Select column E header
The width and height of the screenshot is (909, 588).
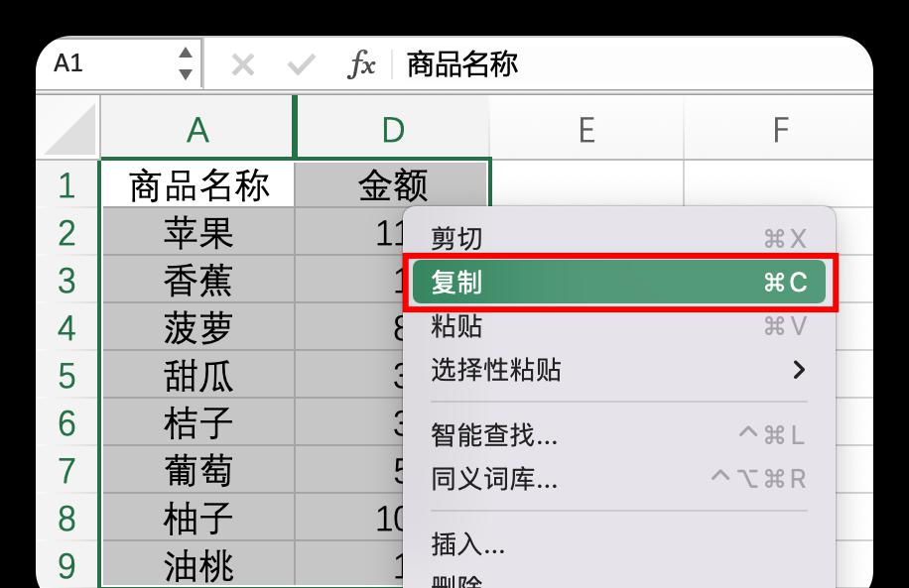[586, 129]
